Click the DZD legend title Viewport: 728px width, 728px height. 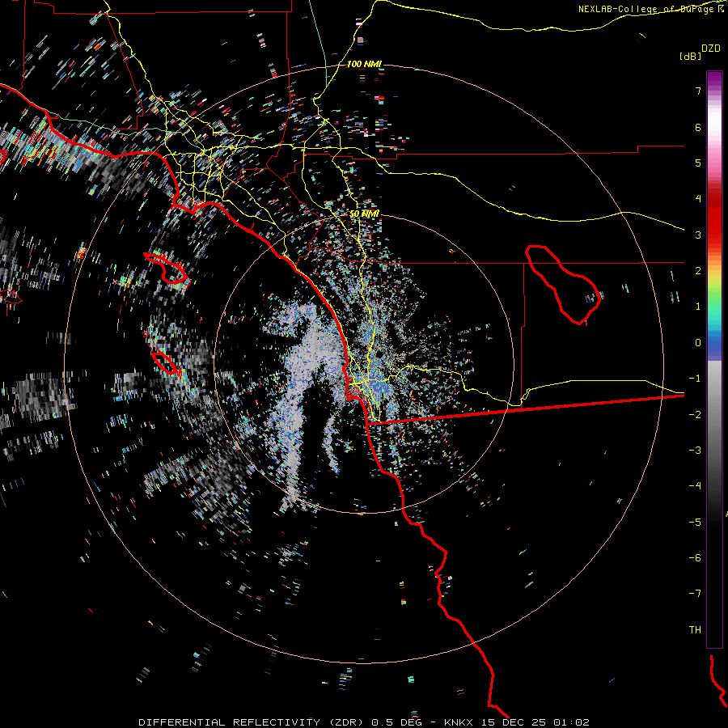point(711,49)
